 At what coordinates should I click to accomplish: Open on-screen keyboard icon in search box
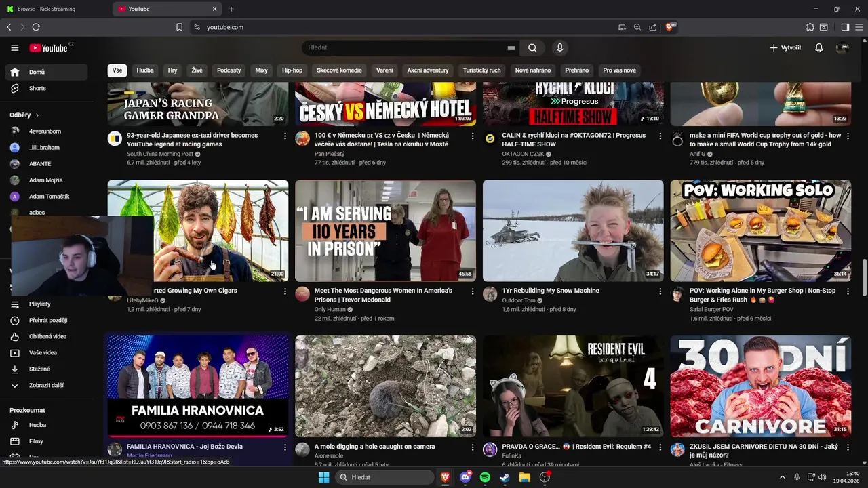511,48
